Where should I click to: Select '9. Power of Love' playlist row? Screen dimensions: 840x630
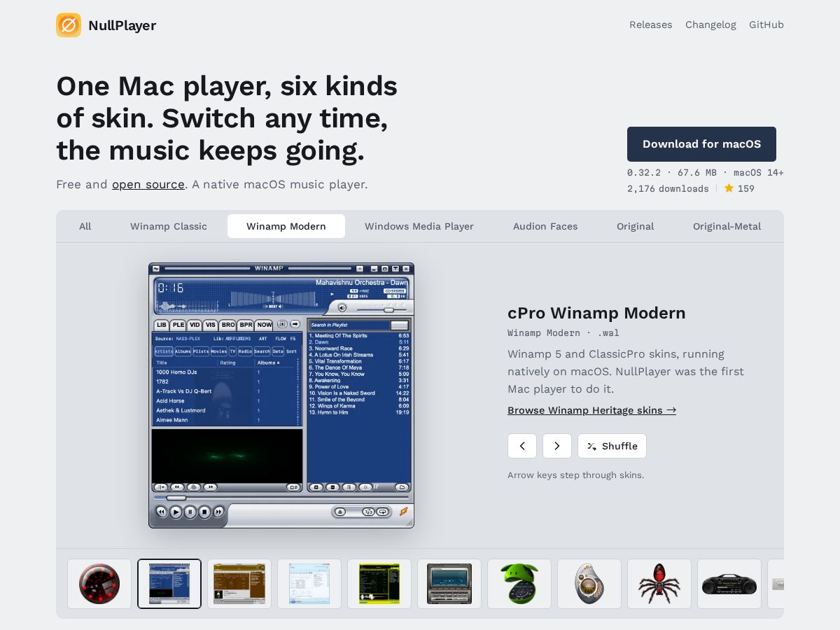tap(359, 386)
